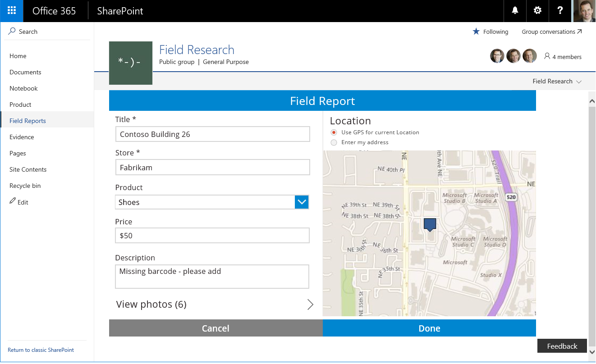Click the blue location pin on the map
596x364 pixels.
tap(430, 224)
